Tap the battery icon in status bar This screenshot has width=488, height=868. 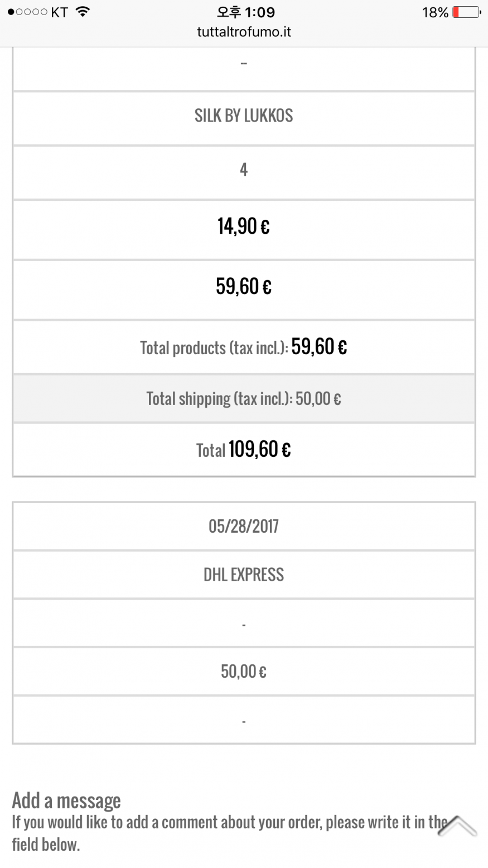pos(466,12)
